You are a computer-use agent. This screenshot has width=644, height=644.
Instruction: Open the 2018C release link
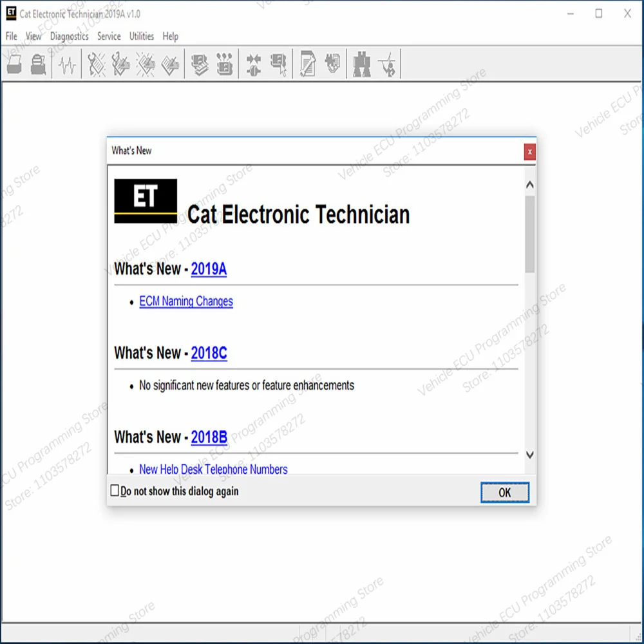[x=209, y=353]
